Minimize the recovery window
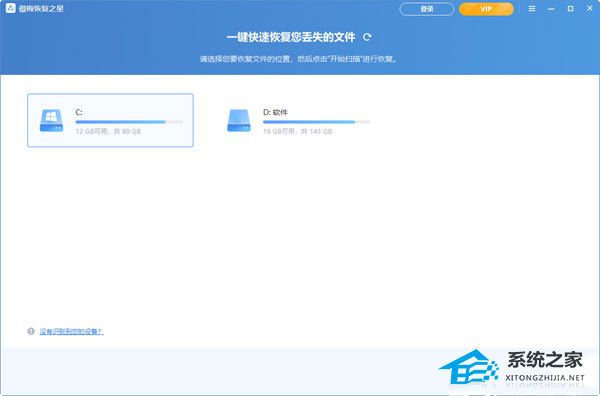The height and width of the screenshot is (396, 600). pos(551,8)
